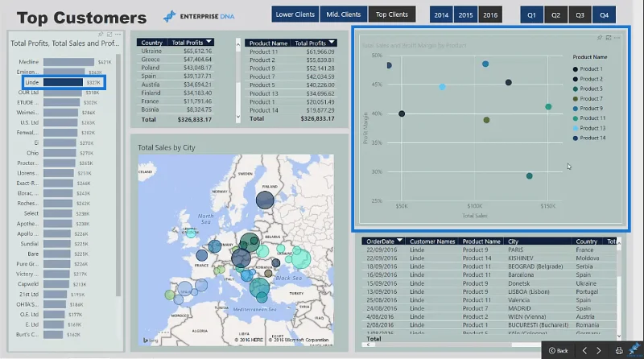Click the teal scatter dot near 30%
This screenshot has width=644, height=359.
click(x=530, y=175)
